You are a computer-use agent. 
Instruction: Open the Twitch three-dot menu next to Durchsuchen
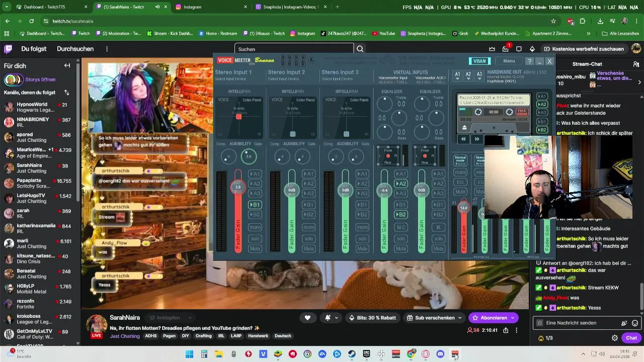[x=107, y=49]
